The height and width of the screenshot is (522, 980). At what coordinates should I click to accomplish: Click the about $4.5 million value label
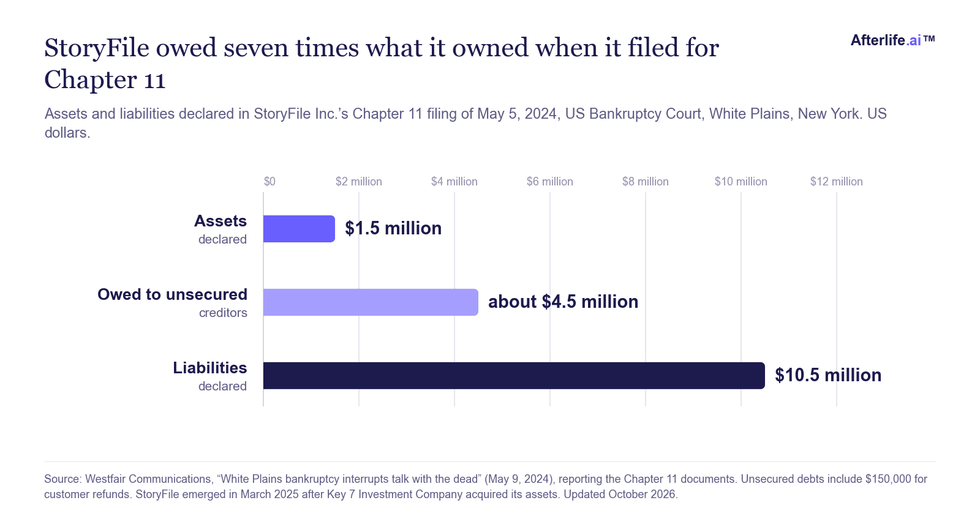(563, 302)
